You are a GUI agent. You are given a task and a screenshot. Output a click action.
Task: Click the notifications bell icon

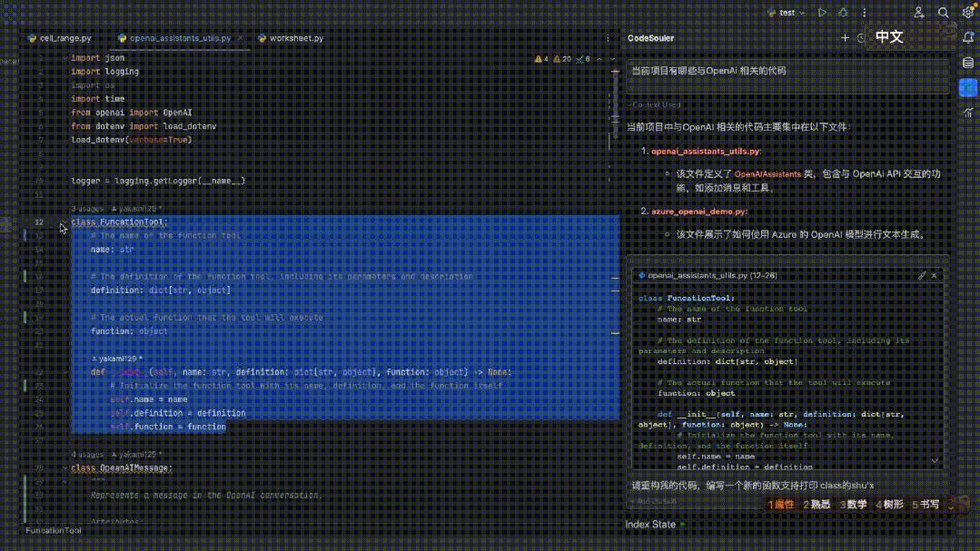968,38
